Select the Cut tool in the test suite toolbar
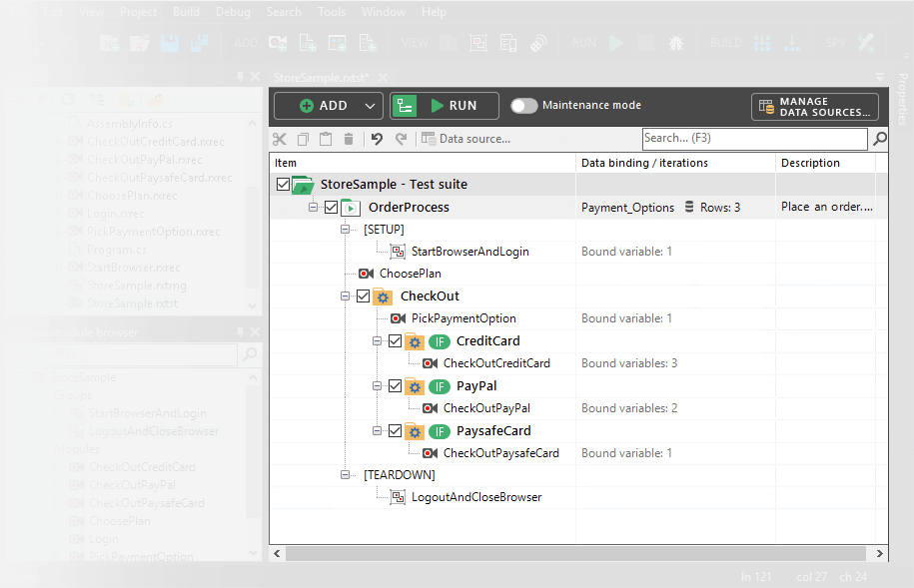 tap(281, 139)
